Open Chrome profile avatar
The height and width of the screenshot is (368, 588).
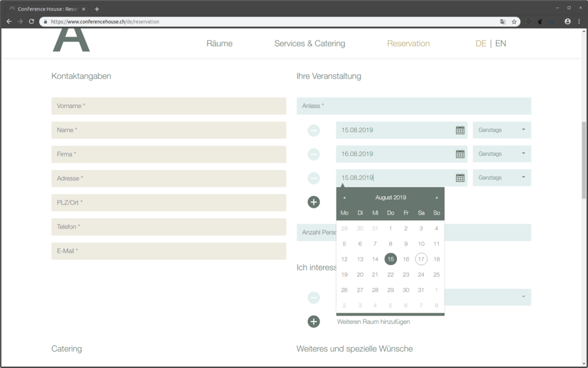[568, 21]
